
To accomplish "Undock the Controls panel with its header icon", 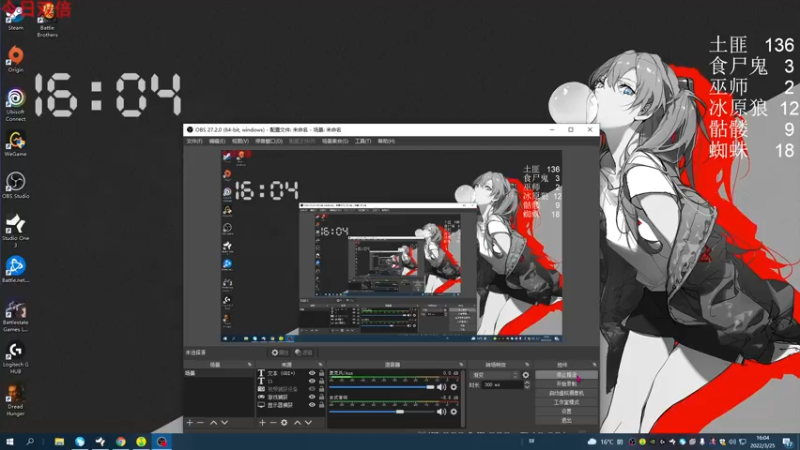I will pos(594,365).
